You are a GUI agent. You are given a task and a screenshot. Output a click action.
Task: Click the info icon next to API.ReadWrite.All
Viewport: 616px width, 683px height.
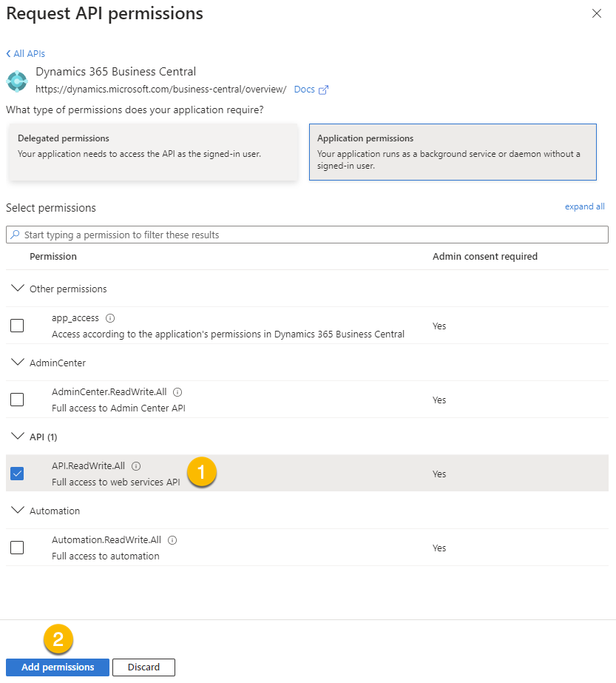[136, 466]
